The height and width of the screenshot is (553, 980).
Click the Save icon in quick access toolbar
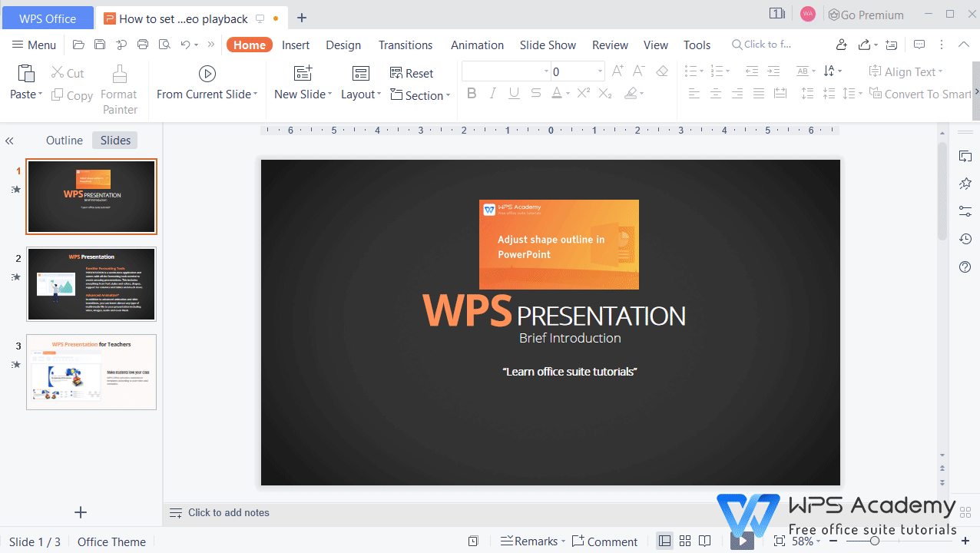[x=100, y=45]
